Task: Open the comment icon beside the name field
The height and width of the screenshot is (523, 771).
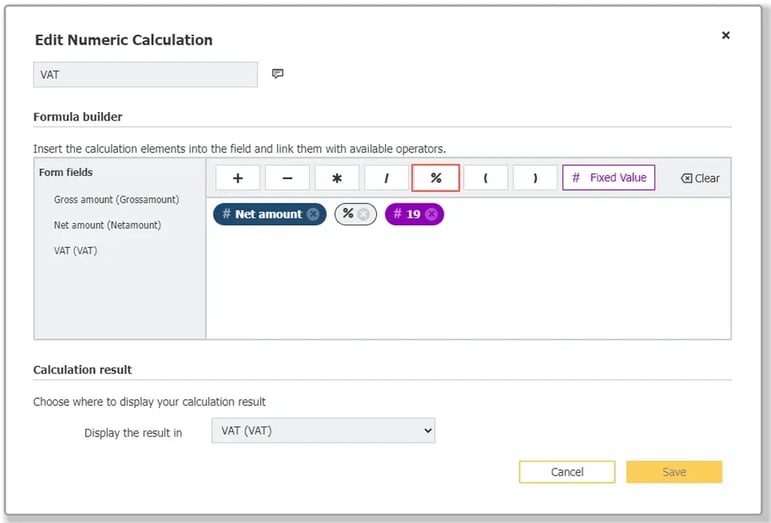Action: (277, 74)
